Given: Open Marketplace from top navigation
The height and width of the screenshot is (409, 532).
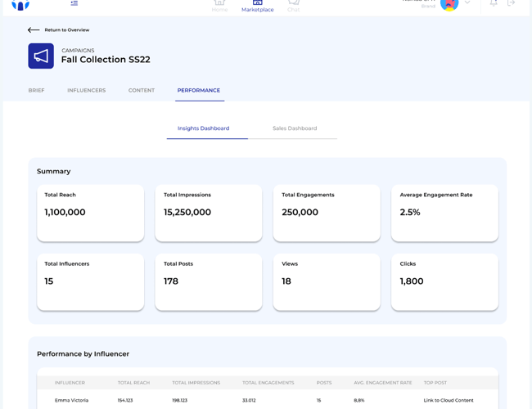Looking at the screenshot, I should tap(257, 7).
